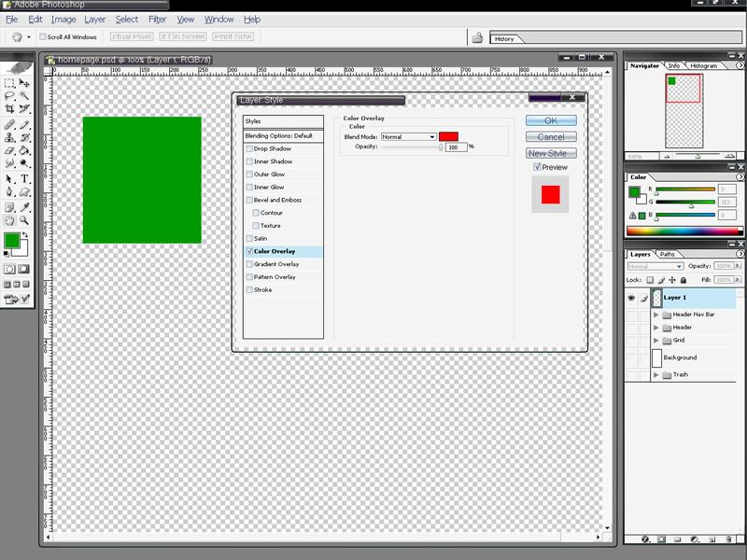Screen dimensions: 747x560
Task: Open the Layer menu
Action: [x=95, y=20]
